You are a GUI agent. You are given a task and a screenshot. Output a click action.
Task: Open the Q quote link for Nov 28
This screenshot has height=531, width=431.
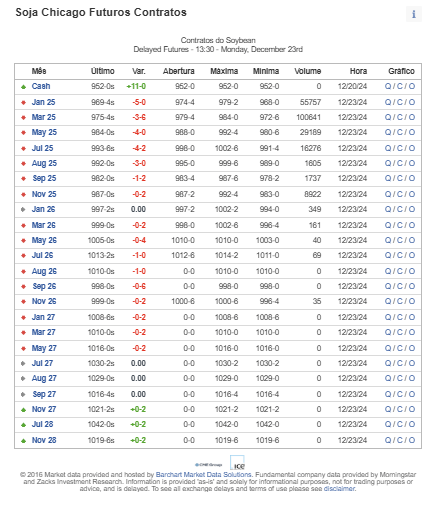coord(387,440)
